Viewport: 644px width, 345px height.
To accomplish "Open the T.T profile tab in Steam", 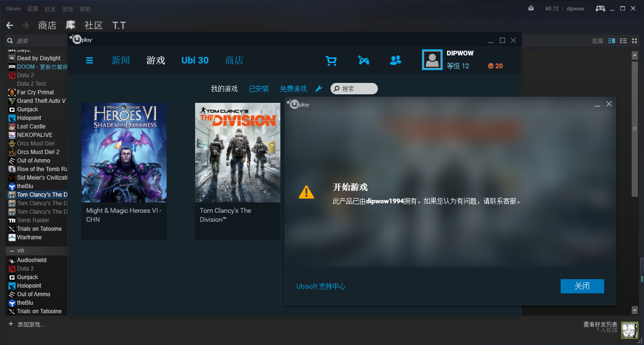I will pos(119,25).
